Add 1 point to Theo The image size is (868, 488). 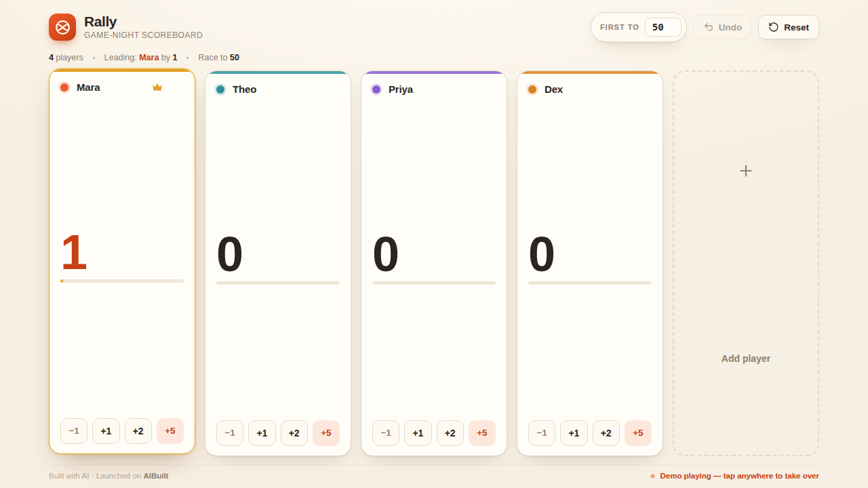coord(262,433)
